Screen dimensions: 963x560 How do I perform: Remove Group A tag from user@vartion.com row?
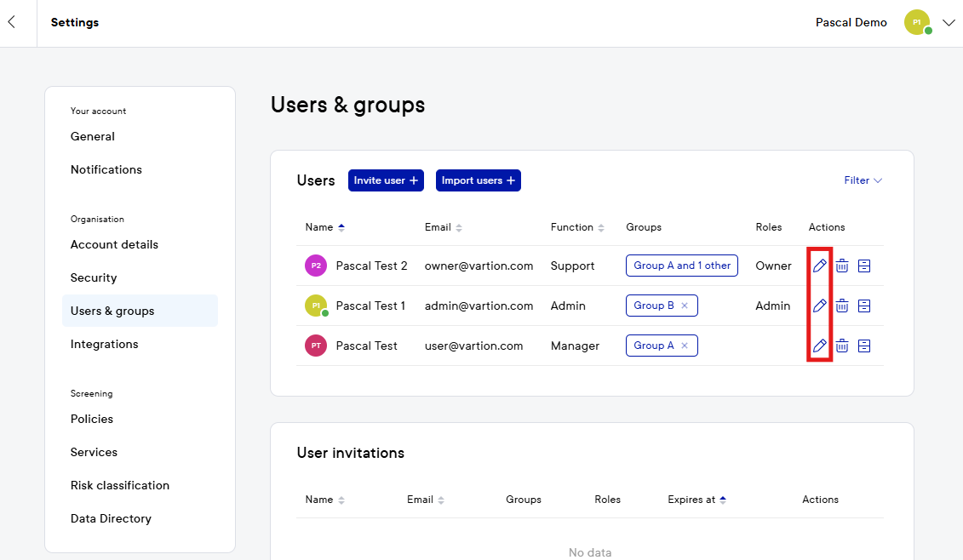point(685,346)
